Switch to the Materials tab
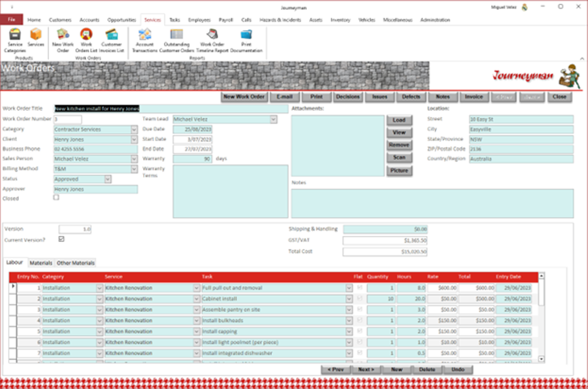This screenshot has height=389, width=588. tap(41, 263)
